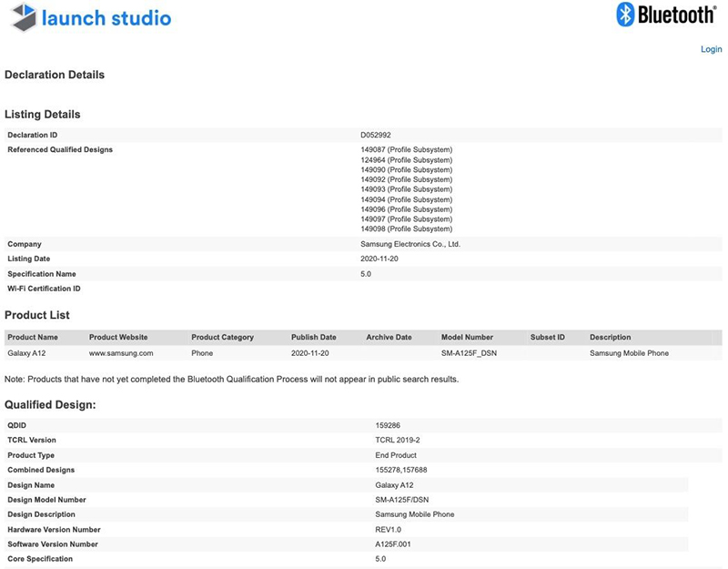Select referenced design 149098 Profile Subsystem
This screenshot has width=728, height=569.
406,229
